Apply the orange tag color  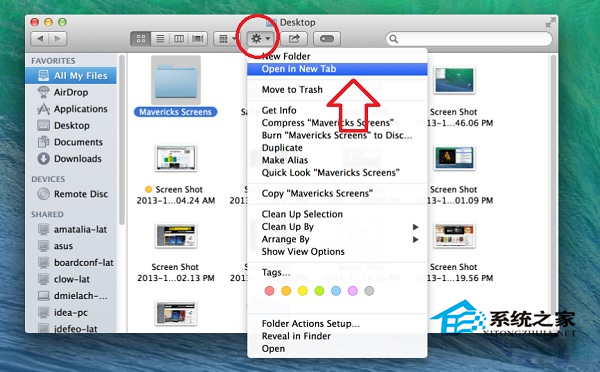coord(286,291)
